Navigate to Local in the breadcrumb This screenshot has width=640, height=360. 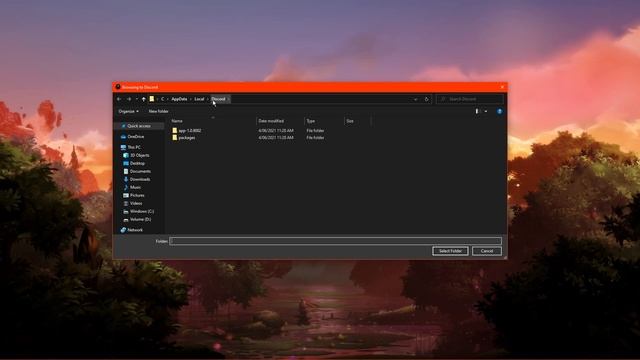(x=199, y=99)
